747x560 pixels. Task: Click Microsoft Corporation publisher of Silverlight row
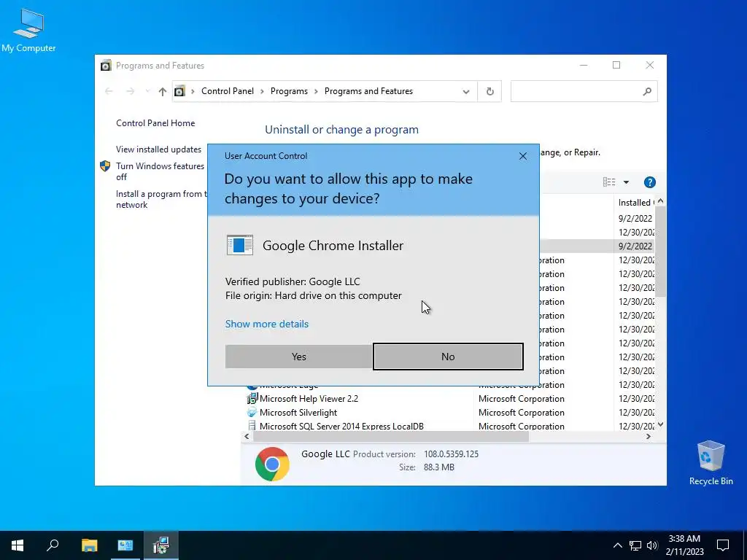(x=521, y=413)
